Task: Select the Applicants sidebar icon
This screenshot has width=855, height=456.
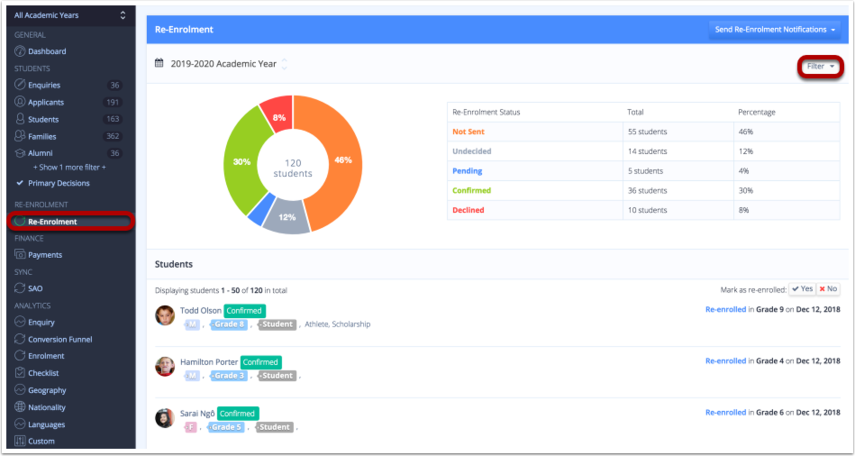Action: pos(19,102)
